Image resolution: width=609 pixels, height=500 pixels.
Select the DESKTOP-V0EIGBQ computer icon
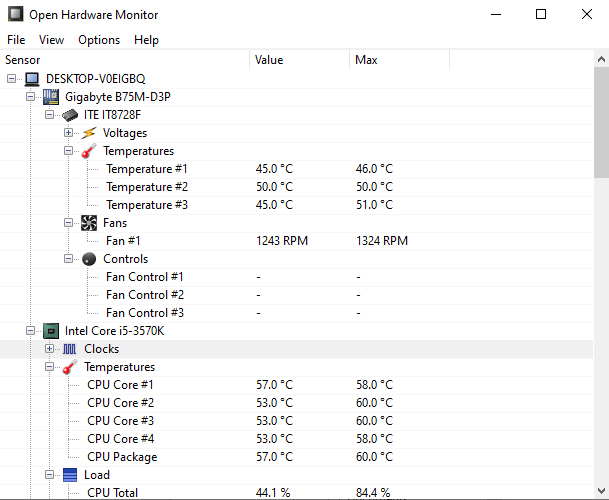coord(32,79)
